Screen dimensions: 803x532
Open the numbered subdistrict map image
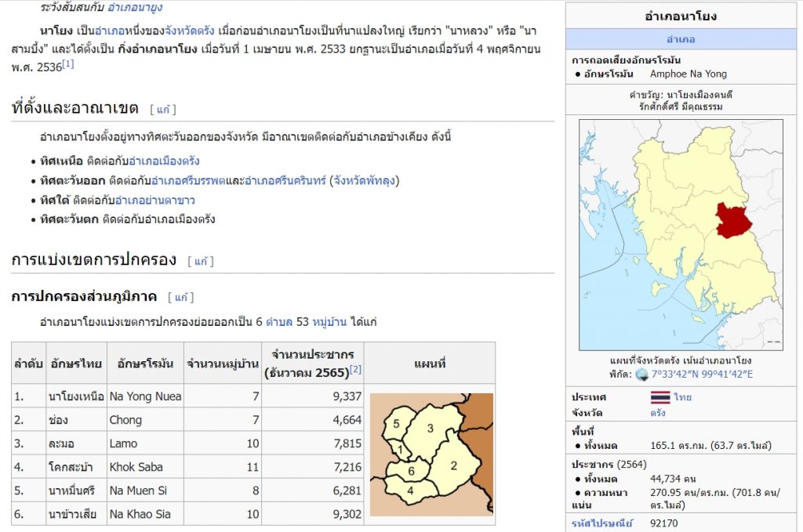(x=431, y=454)
